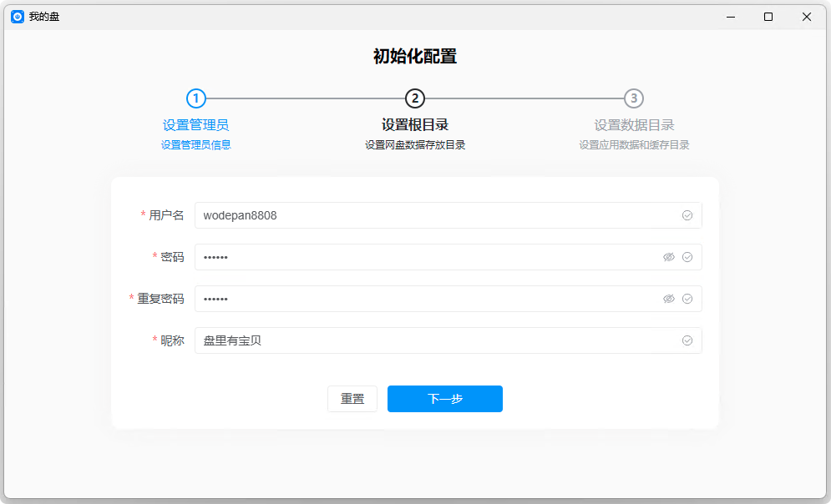Click the 昵称 field label

(172, 341)
